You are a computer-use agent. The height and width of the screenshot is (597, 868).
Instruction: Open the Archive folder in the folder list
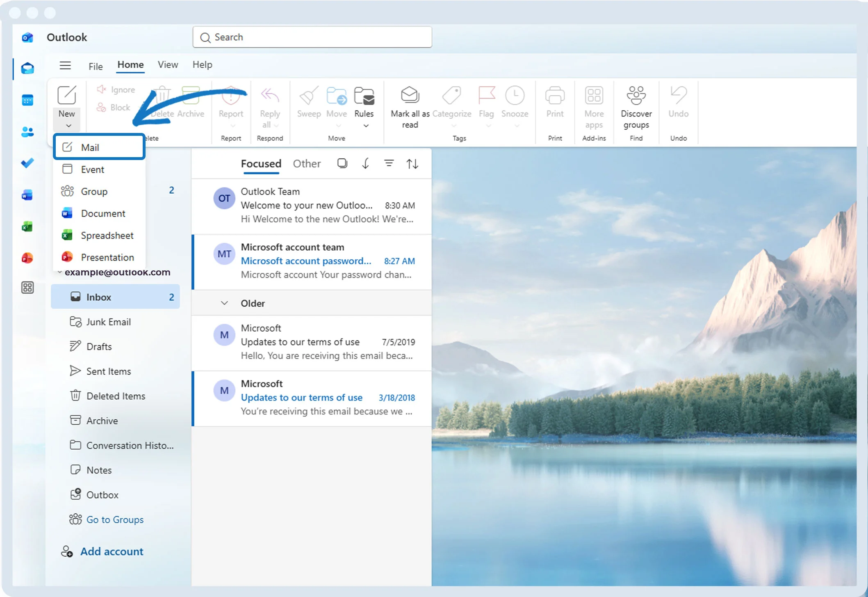pos(115,421)
